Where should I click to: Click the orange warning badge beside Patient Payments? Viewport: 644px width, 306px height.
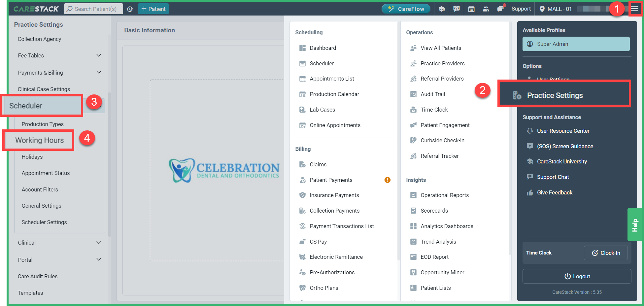[x=387, y=180]
